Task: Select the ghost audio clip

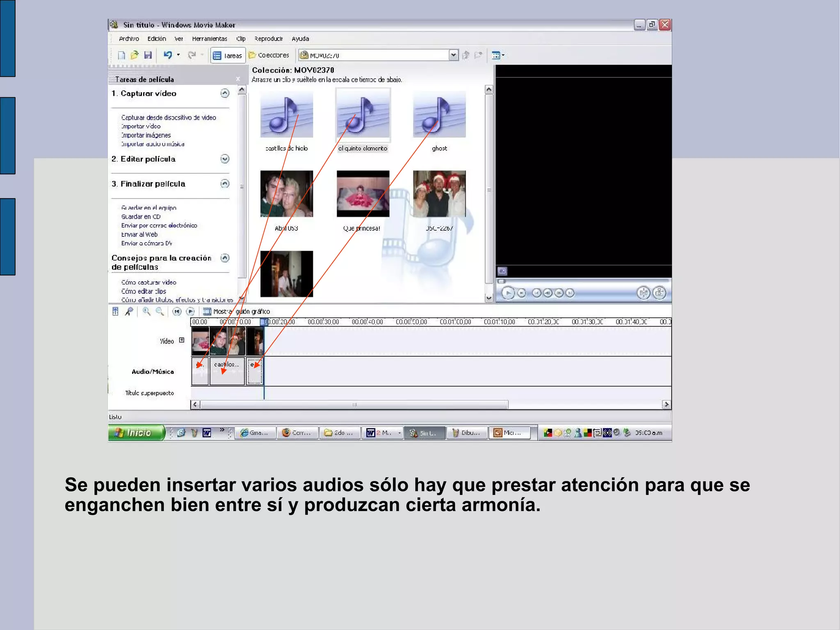Action: (439, 115)
